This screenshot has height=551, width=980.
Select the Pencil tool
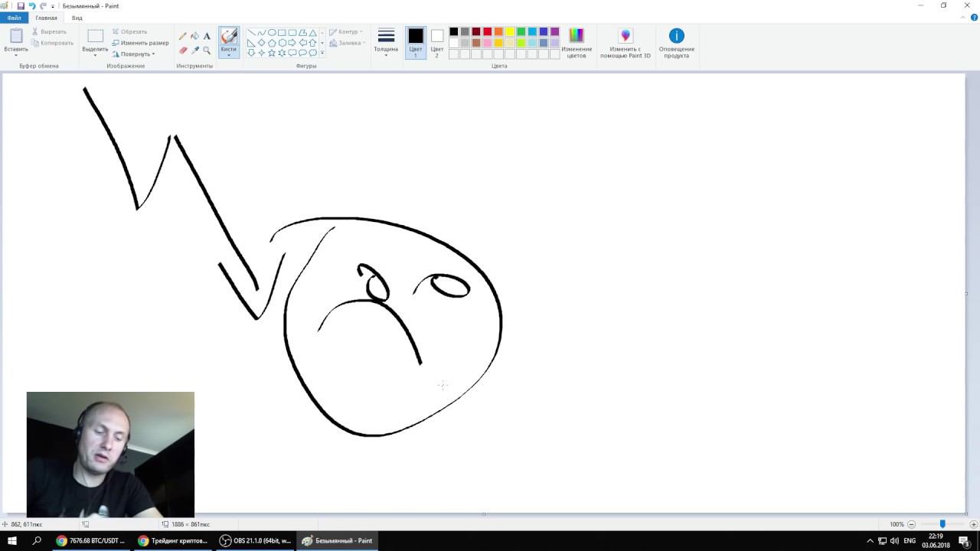[182, 36]
